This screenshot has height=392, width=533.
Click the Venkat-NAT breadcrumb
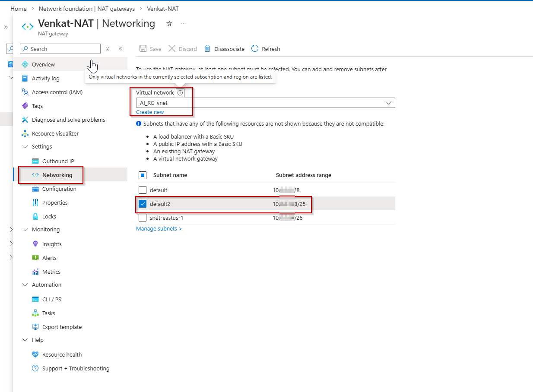tap(163, 9)
